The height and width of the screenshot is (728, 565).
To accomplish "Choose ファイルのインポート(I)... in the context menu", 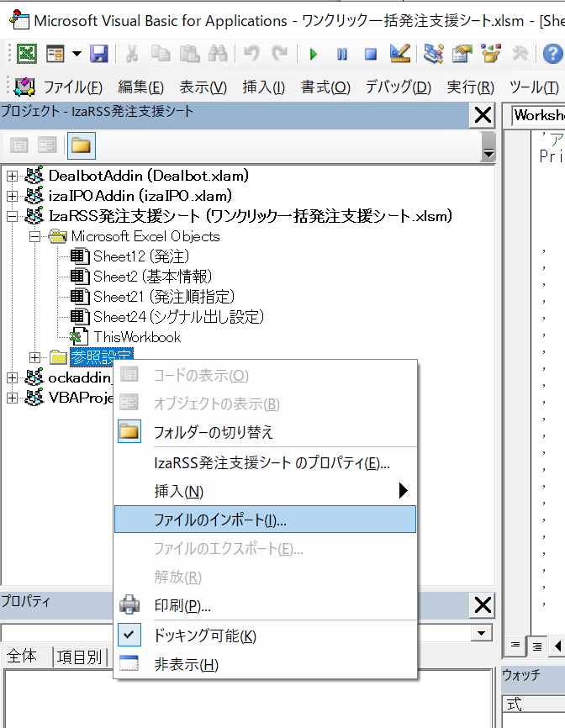I will (265, 520).
